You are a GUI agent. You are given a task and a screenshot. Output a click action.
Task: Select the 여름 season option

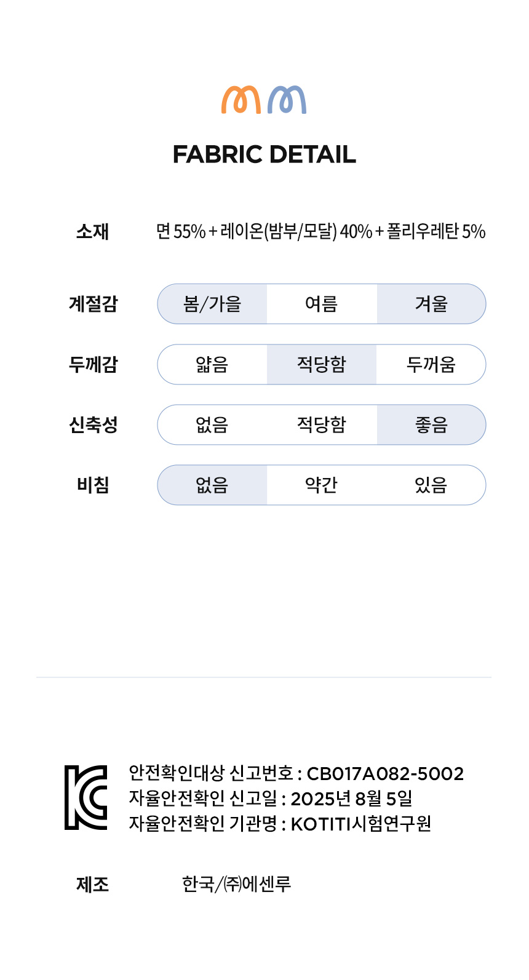[321, 304]
